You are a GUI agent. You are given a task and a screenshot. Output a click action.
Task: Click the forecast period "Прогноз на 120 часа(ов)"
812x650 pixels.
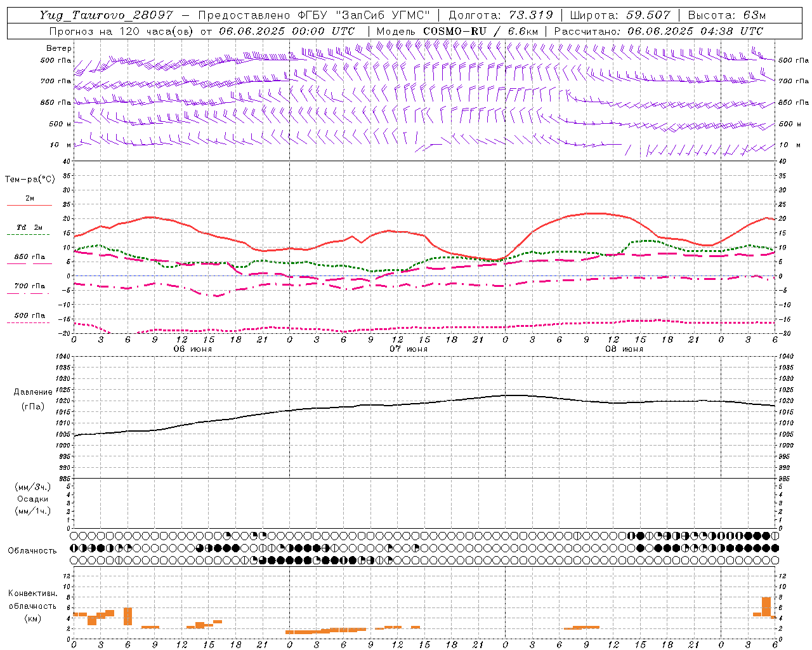point(121,31)
